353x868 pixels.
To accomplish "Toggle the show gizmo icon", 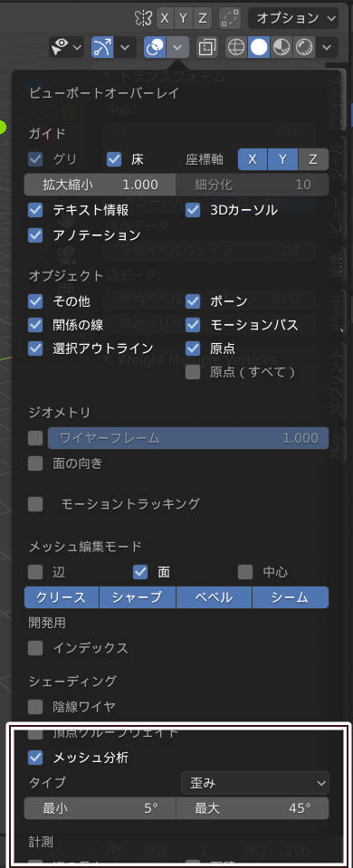I will pos(101,48).
